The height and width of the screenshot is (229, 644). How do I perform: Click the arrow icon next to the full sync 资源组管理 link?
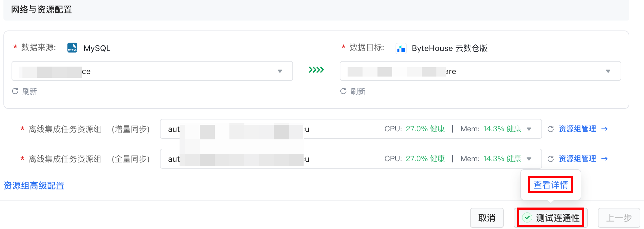[604, 159]
